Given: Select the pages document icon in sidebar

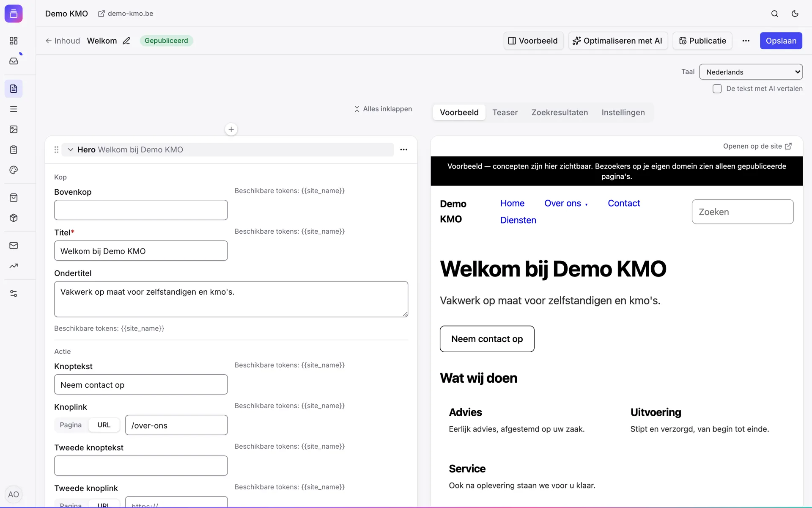Looking at the screenshot, I should point(14,88).
